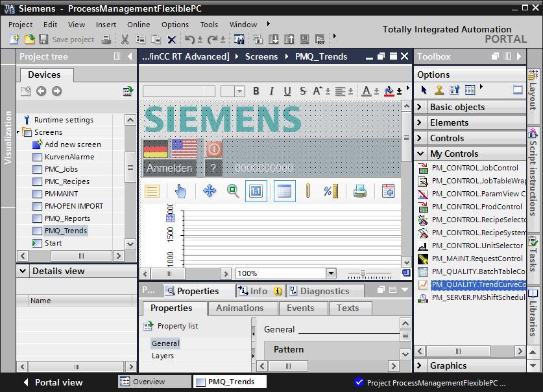543x392 pixels.
Task: Toggle underline text formatting
Action: [x=287, y=91]
